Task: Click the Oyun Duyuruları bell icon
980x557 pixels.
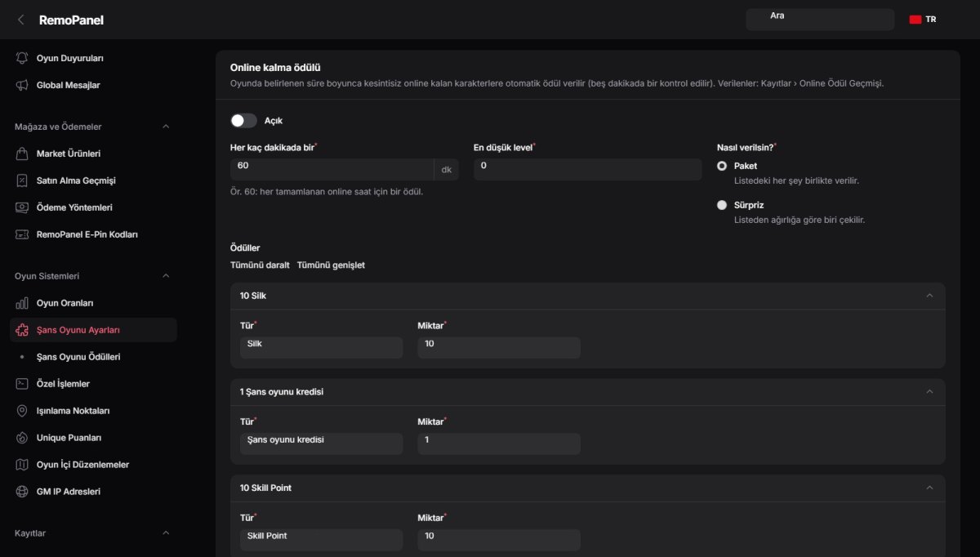Action: (22, 58)
